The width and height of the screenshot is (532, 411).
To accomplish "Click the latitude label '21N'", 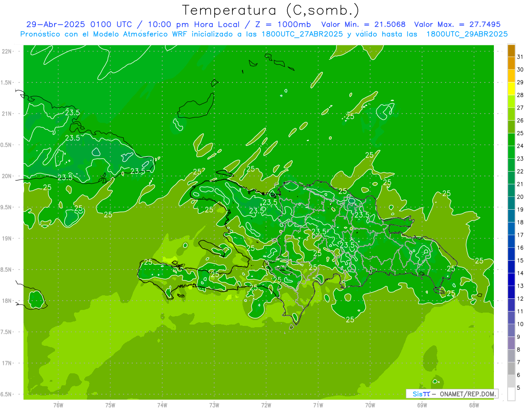I will click(7, 114).
